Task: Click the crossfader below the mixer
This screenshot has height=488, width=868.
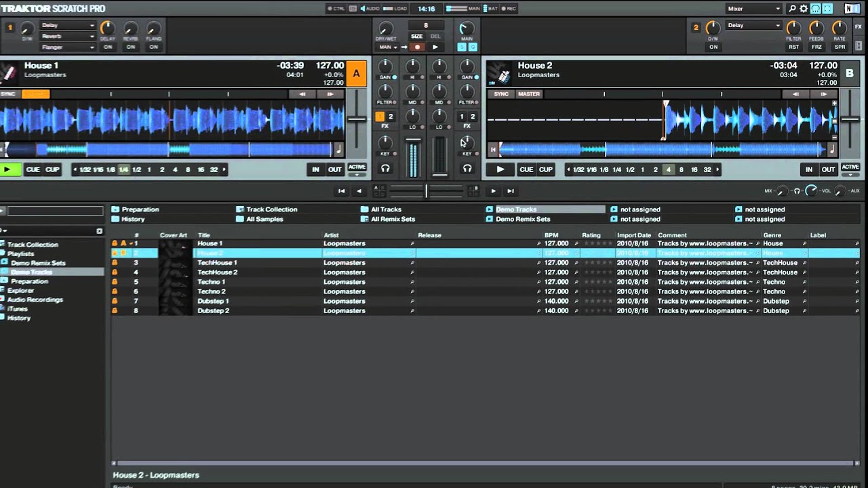Action: pyautogui.click(x=426, y=191)
